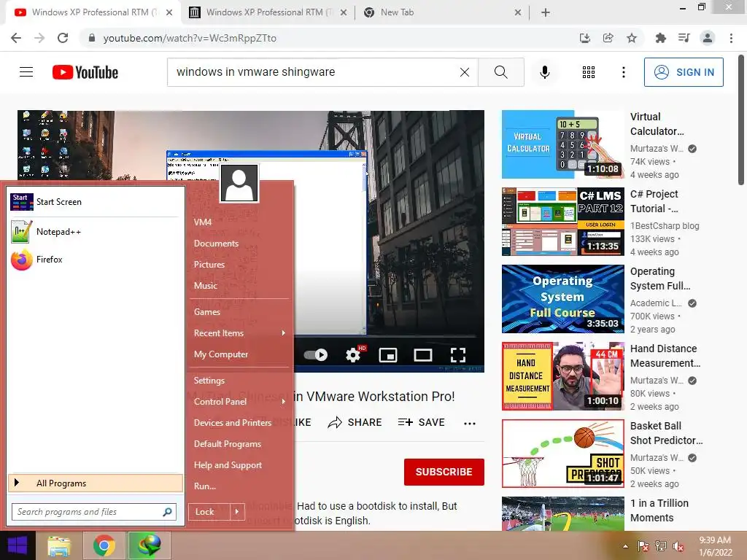The height and width of the screenshot is (560, 747).
Task: Open Default Programs
Action: pos(228,444)
